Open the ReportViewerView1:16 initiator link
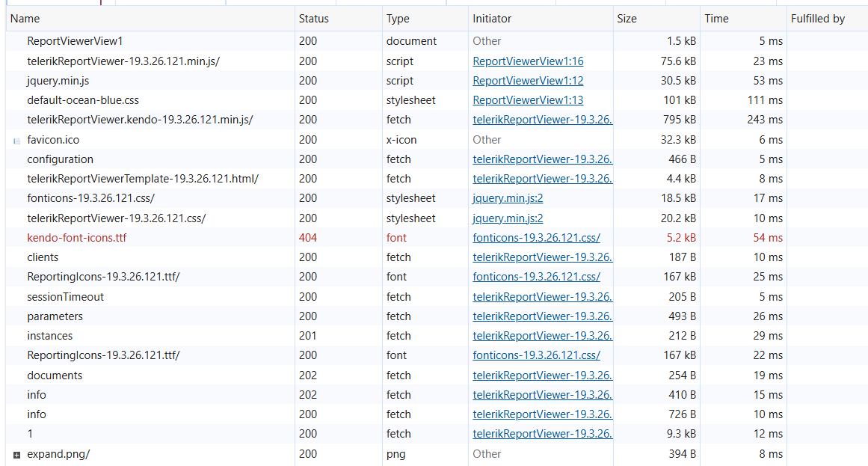The width and height of the screenshot is (868, 466). click(528, 61)
